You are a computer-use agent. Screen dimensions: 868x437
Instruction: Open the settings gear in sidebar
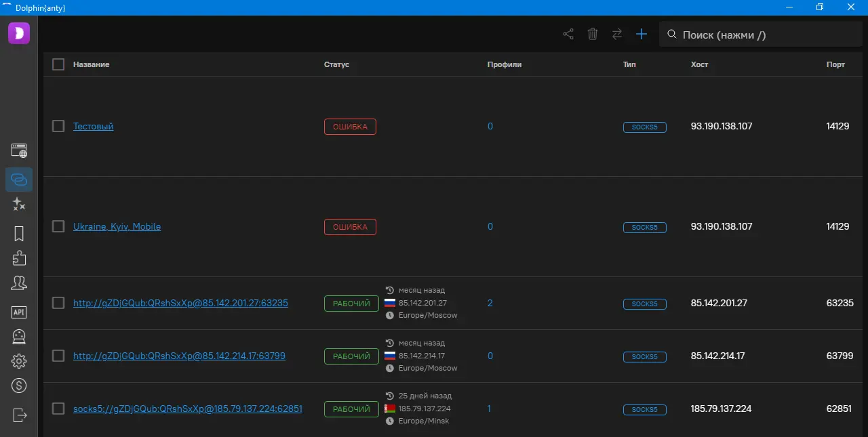[x=19, y=361]
